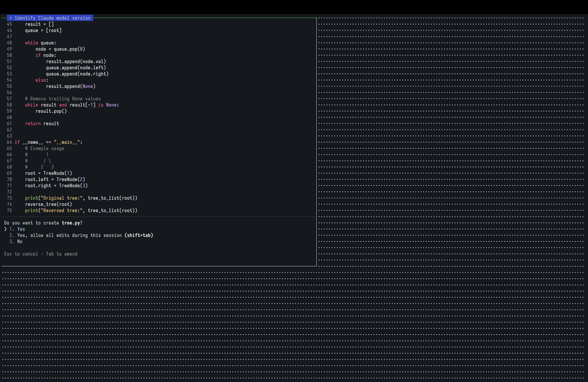Click the '(shift+tab)' shortcut hint
The image size is (588, 382).
(x=139, y=235)
